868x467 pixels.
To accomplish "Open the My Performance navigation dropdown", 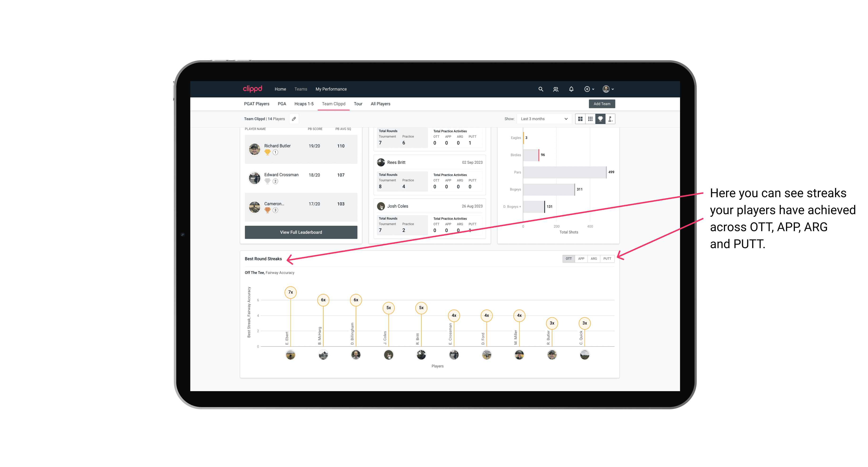I will coord(332,89).
